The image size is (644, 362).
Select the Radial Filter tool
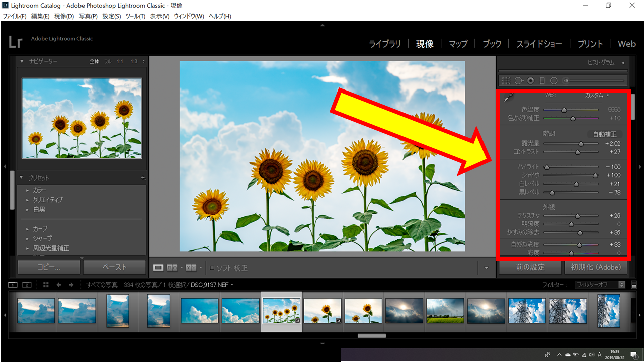point(554,80)
